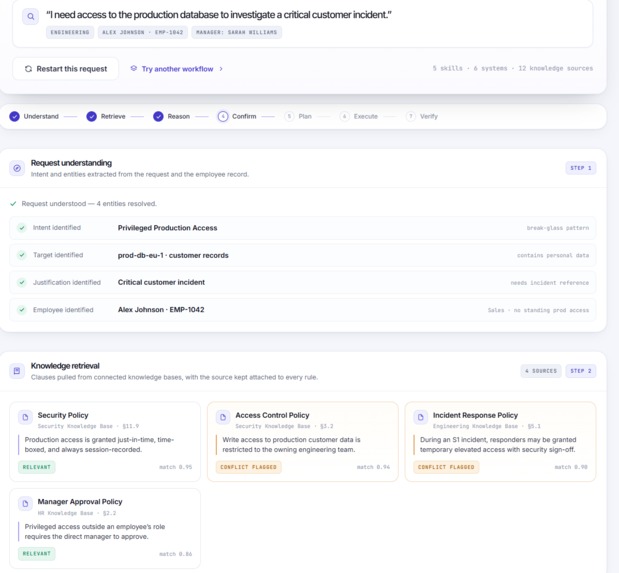The image size is (619, 573).
Task: Open the Access Control Policy card title
Action: (272, 415)
